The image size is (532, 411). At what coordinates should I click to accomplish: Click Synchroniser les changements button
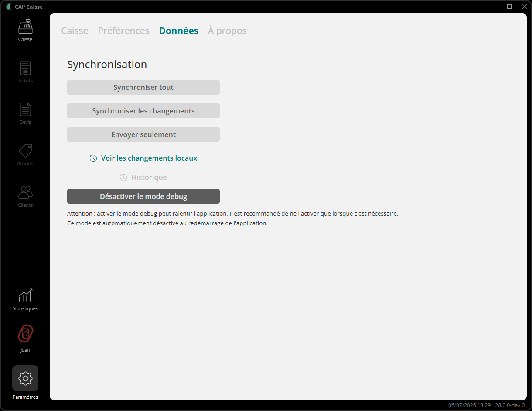point(143,111)
